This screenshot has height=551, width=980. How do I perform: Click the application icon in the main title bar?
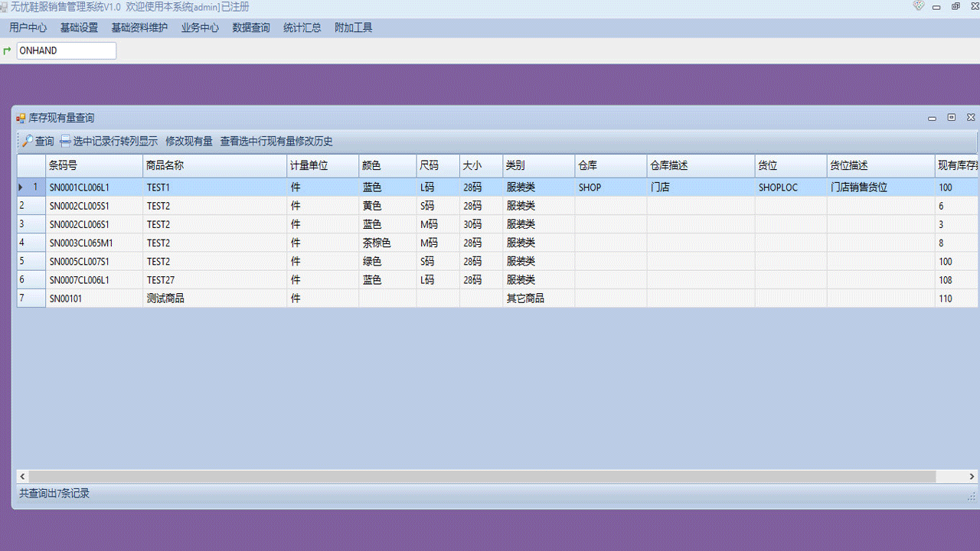click(x=6, y=6)
